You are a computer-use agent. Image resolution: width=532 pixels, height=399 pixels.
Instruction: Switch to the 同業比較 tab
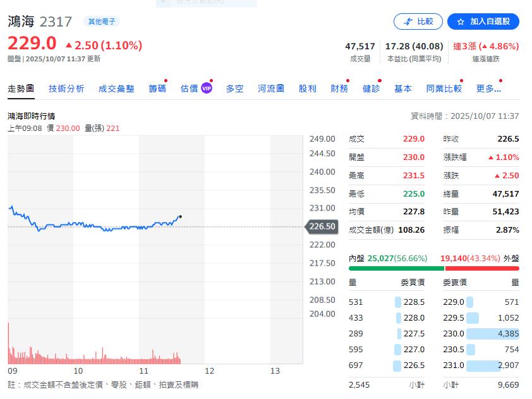click(x=444, y=89)
